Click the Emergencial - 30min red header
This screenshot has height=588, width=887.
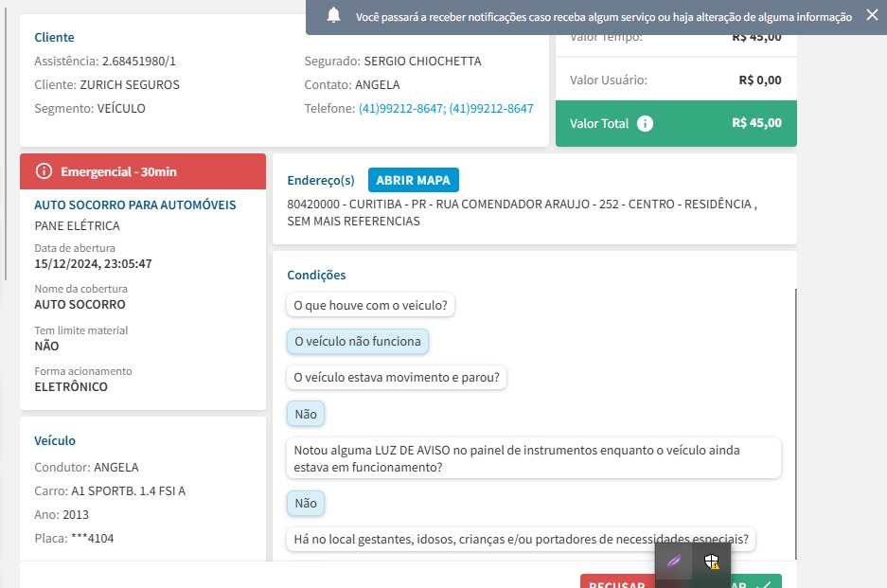pyautogui.click(x=143, y=171)
